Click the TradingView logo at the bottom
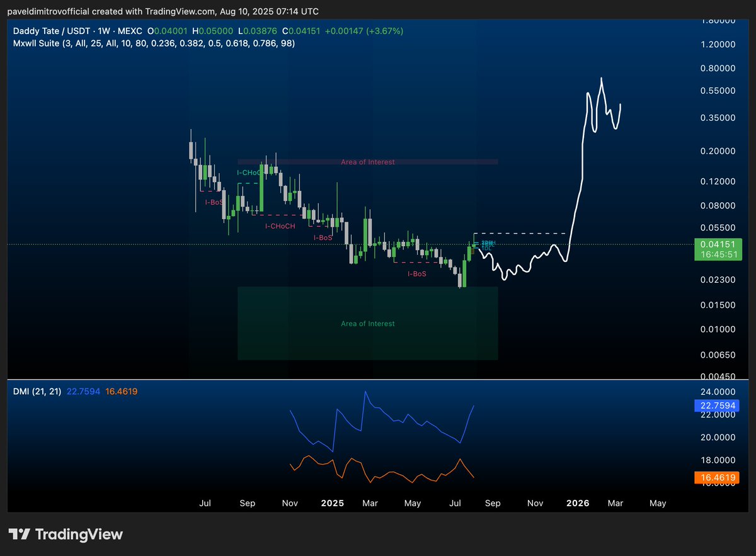Viewport: 756px width, 556px height. tap(66, 535)
